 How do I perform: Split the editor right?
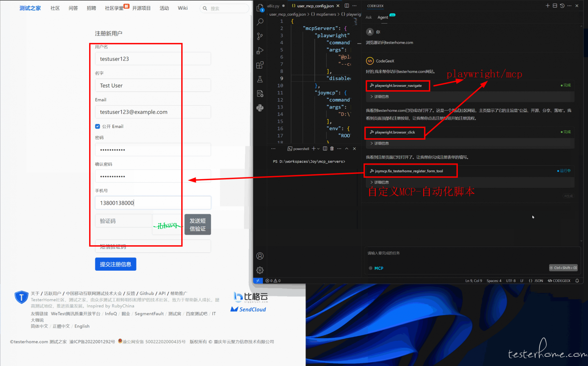tap(347, 6)
